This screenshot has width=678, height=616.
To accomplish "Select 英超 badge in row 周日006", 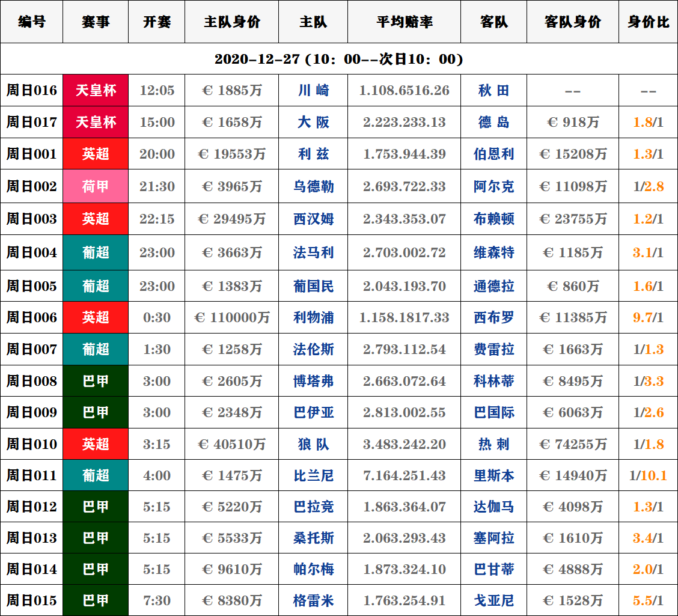I will pyautogui.click(x=96, y=317).
